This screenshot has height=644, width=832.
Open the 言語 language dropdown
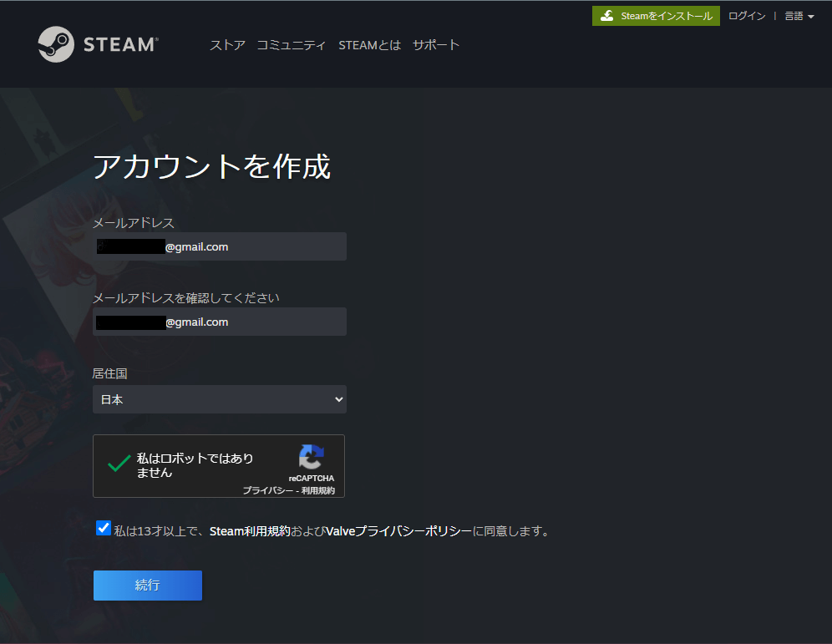pyautogui.click(x=799, y=15)
